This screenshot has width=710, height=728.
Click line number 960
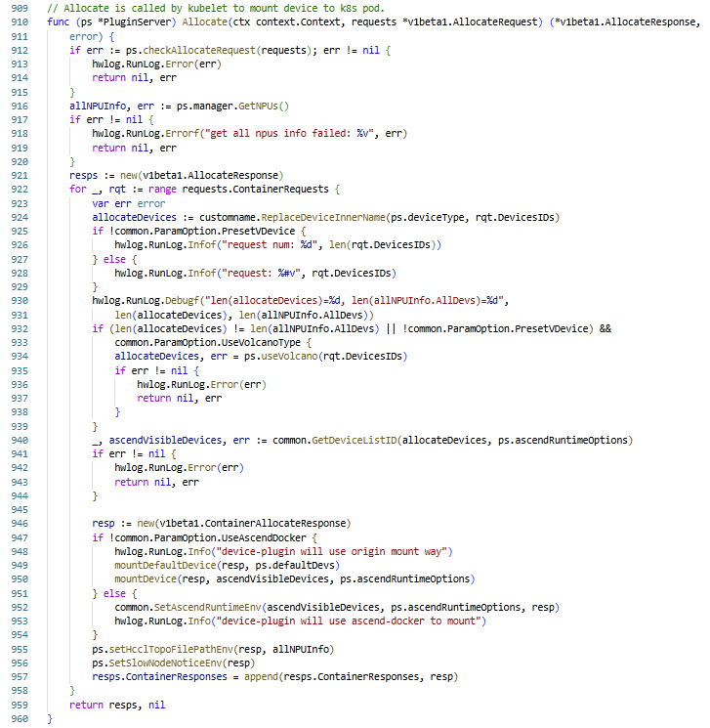(20, 718)
